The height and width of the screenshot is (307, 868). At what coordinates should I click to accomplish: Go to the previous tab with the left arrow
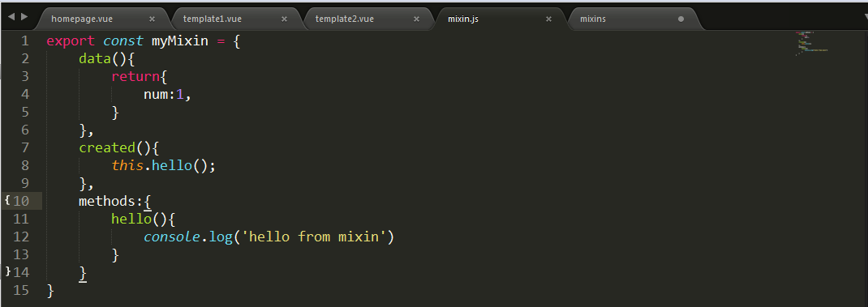point(11,16)
